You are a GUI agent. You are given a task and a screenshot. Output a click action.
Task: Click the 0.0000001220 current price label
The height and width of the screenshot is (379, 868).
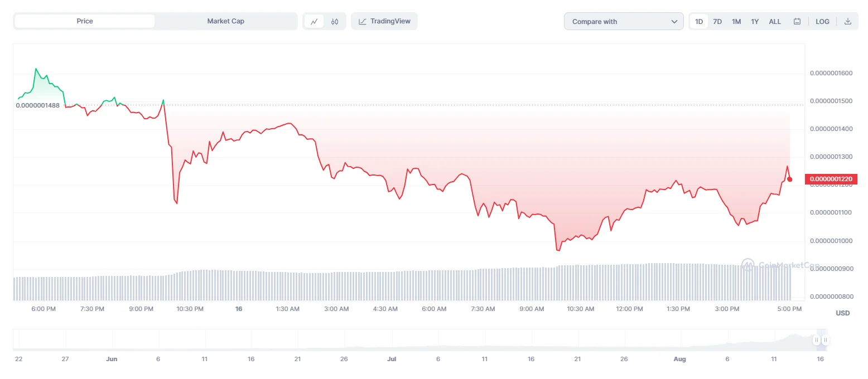tap(831, 179)
